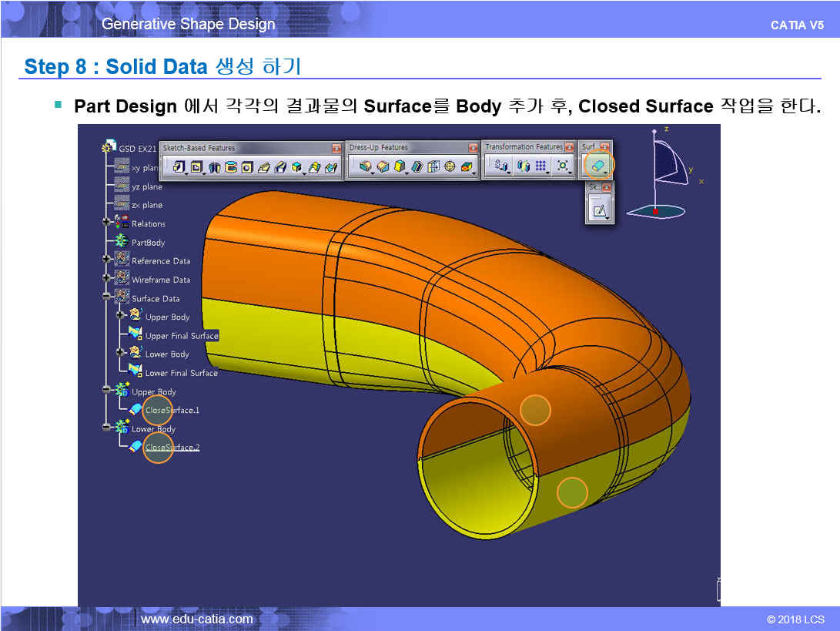The height and width of the screenshot is (631, 840).
Task: Expand the Relations tree node
Action: pos(107,223)
